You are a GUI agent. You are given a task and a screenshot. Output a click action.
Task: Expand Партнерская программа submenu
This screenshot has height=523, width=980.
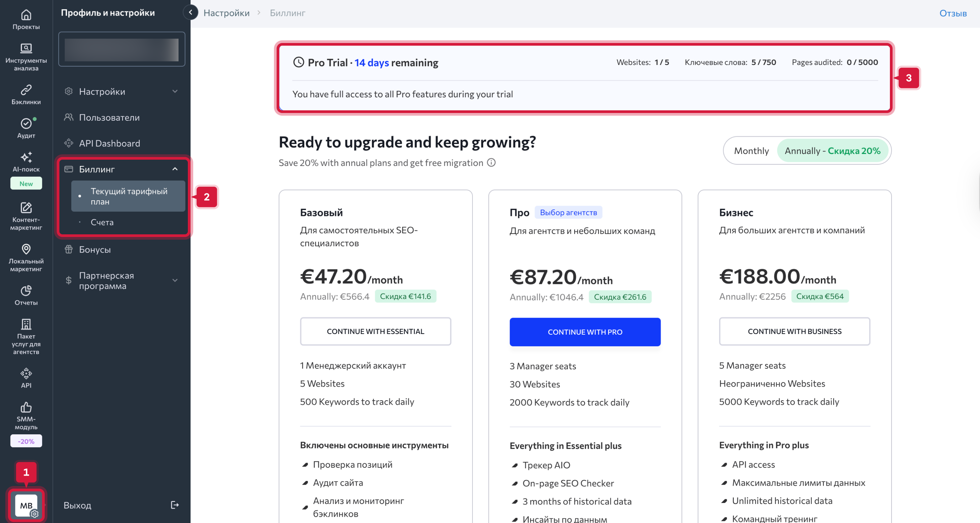pos(175,281)
